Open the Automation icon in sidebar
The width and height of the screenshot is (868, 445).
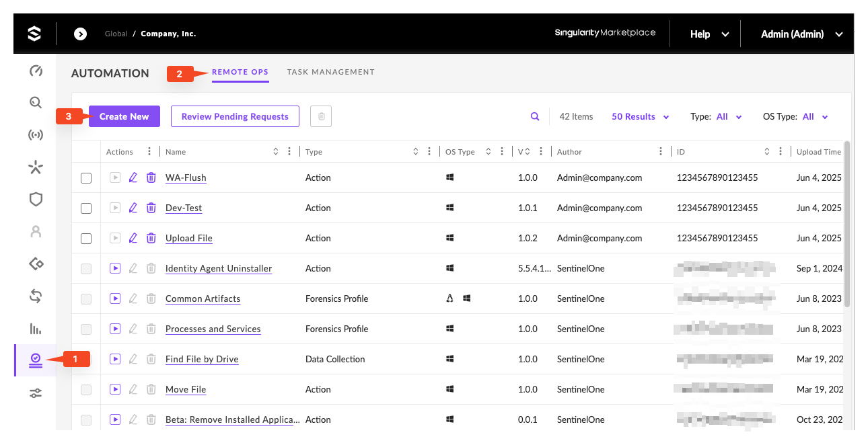tap(36, 360)
